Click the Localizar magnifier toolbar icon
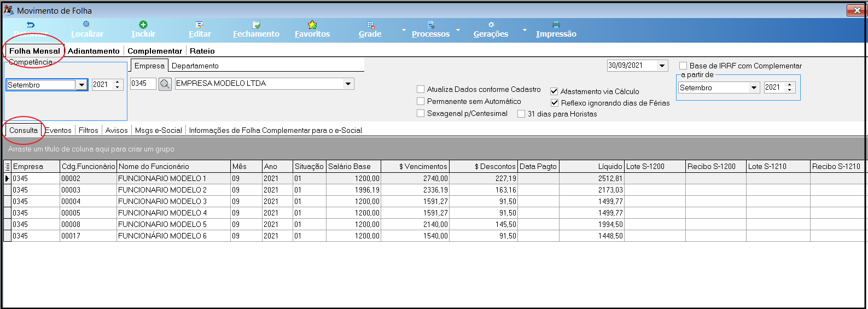 tap(87, 25)
